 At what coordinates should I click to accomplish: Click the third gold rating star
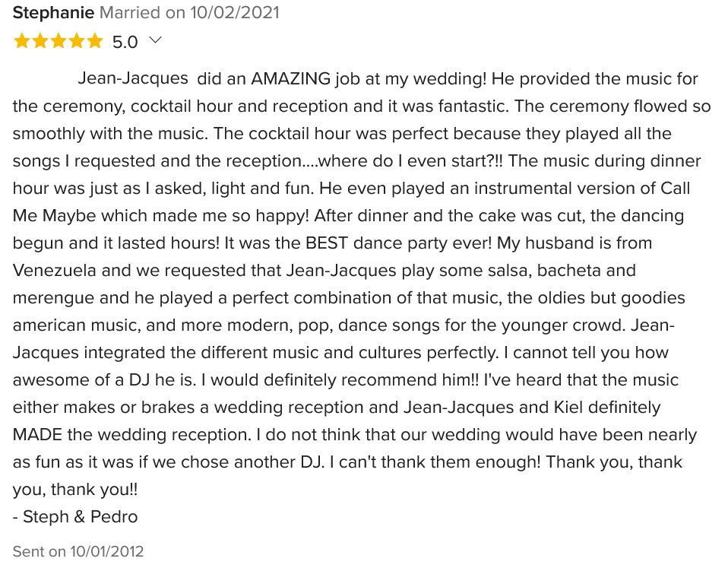pos(58,41)
